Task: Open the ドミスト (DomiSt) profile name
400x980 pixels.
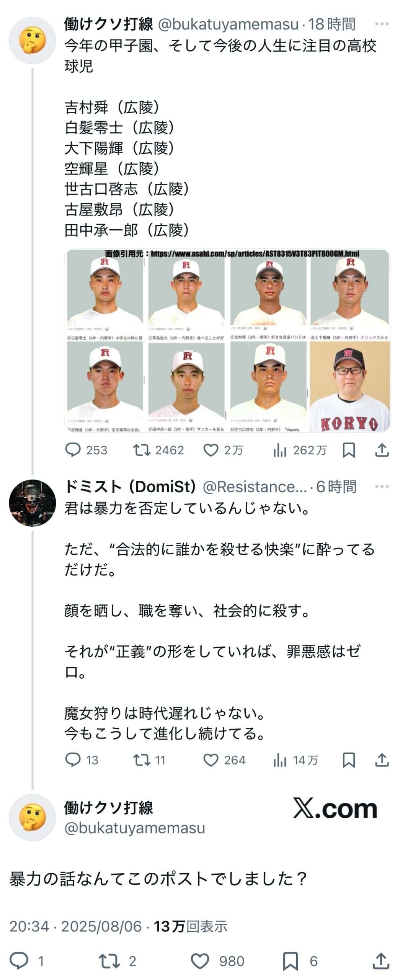Action: 130,487
